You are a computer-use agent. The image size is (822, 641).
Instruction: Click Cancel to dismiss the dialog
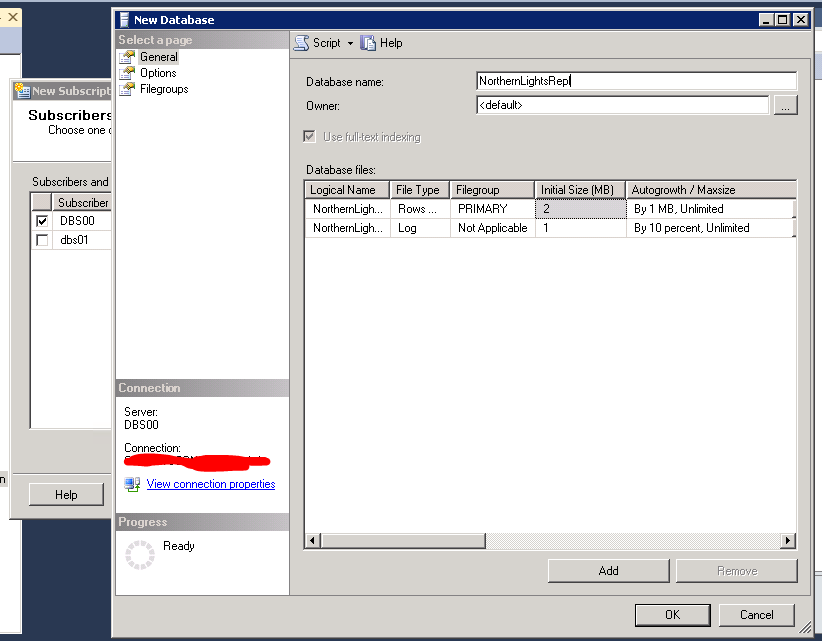pos(756,615)
